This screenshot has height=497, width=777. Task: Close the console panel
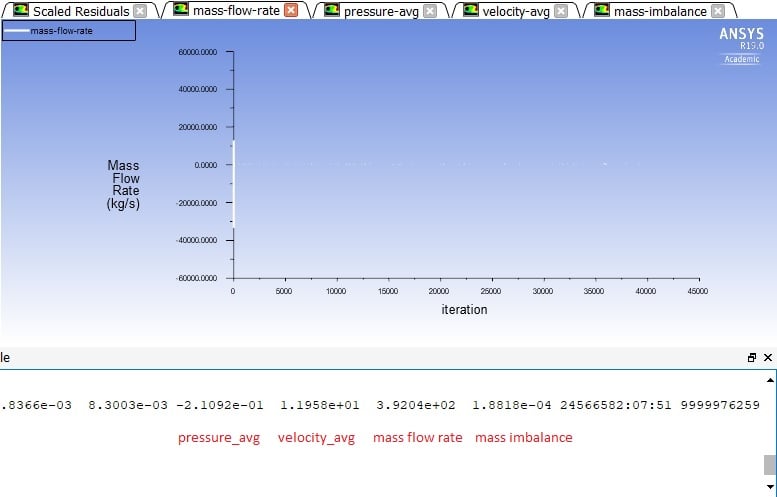pos(768,357)
